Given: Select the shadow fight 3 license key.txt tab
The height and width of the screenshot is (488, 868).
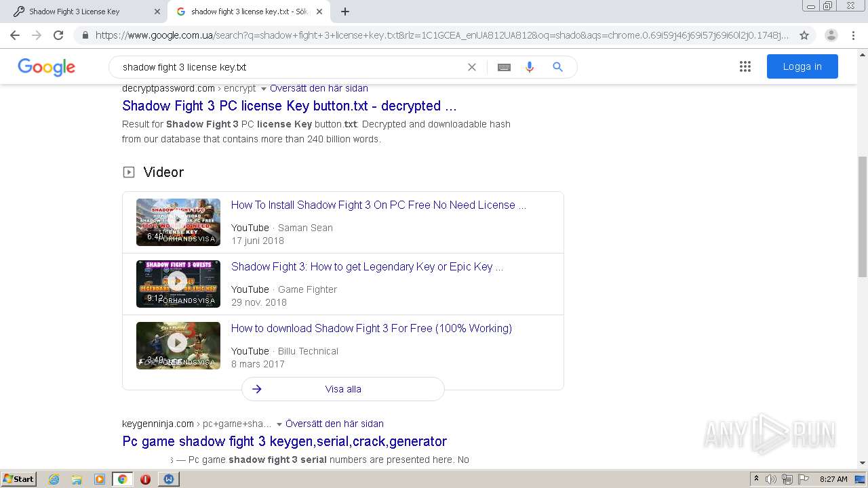Looking at the screenshot, I should [250, 12].
